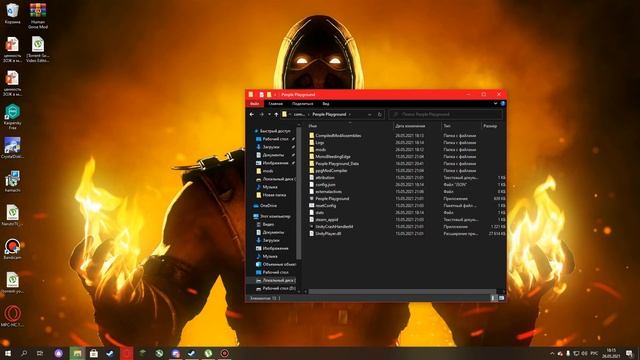This screenshot has height=360, width=640.
Task: Open File Explorer taskbar icon
Action: (x=77, y=353)
